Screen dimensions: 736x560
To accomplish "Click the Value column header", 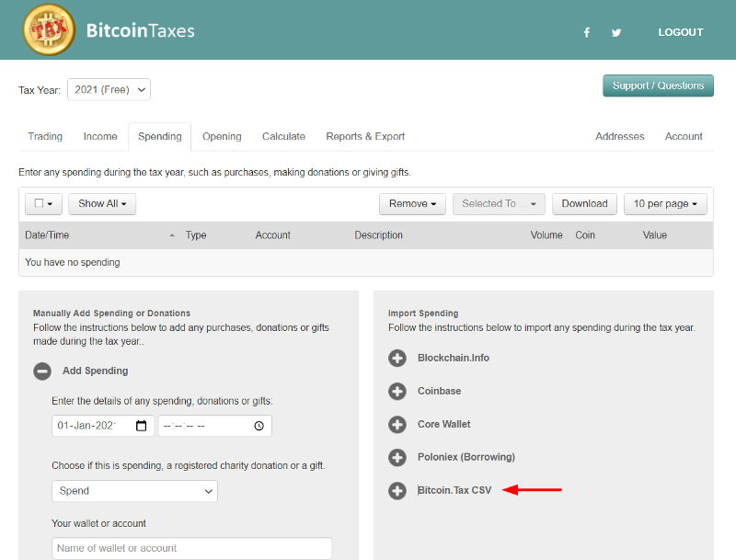I will coord(655,235).
